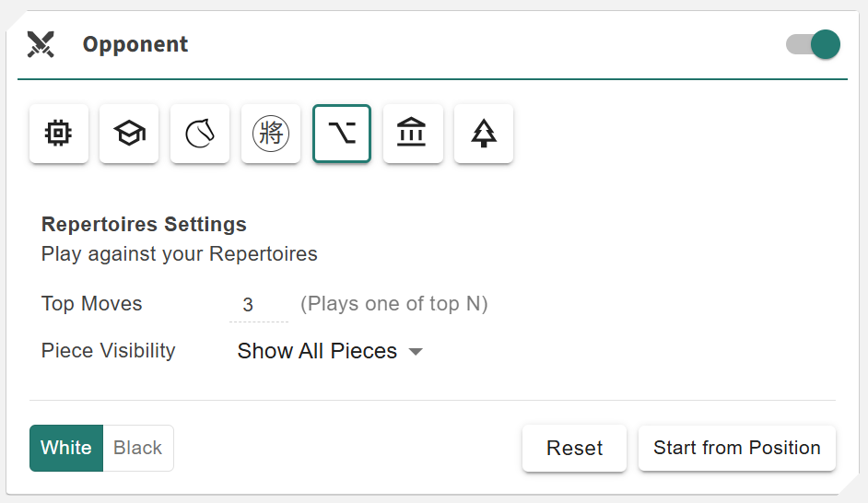This screenshot has width=868, height=503.
Task: Choose the pine tree opponent icon
Action: tap(484, 134)
